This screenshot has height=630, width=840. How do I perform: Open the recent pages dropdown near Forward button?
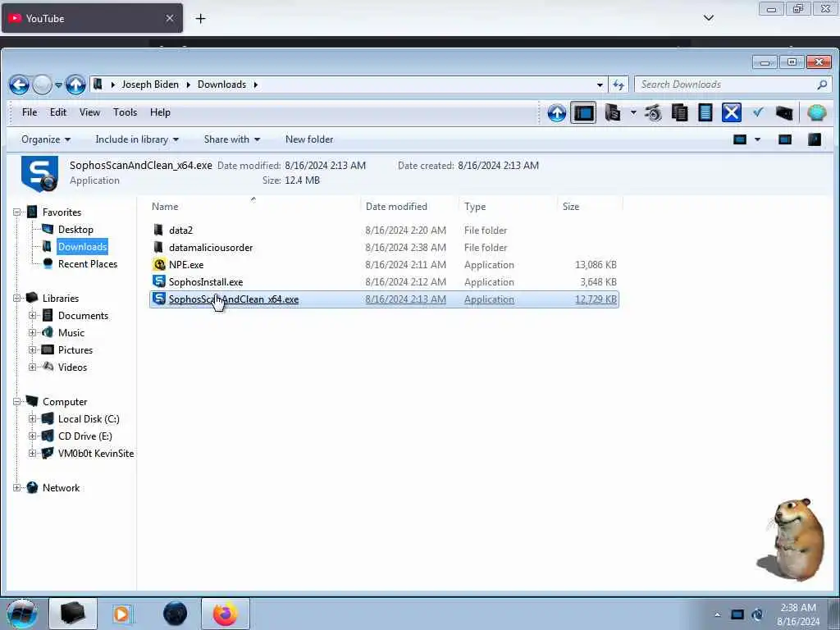pyautogui.click(x=58, y=84)
